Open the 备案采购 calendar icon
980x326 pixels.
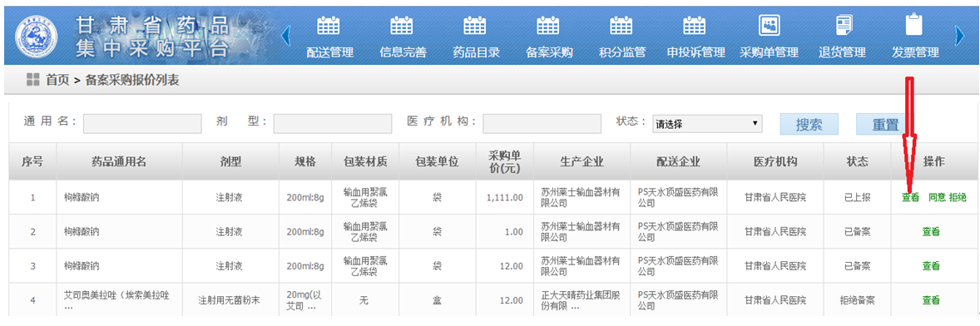click(x=548, y=26)
